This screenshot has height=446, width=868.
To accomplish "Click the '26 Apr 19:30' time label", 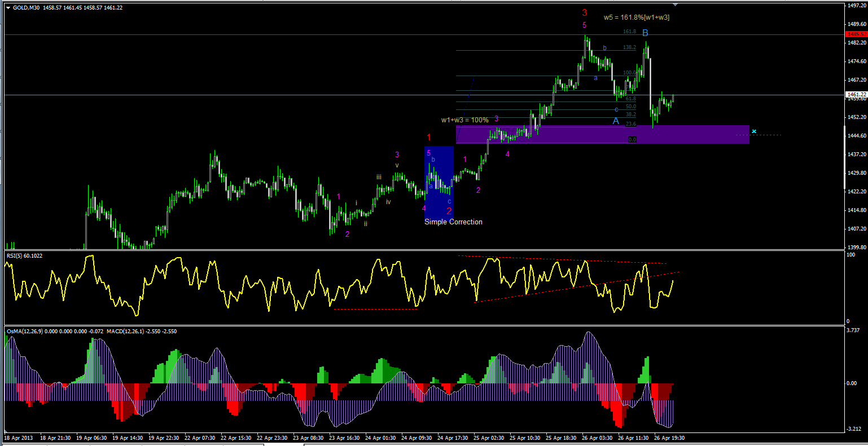I will click(x=670, y=438).
